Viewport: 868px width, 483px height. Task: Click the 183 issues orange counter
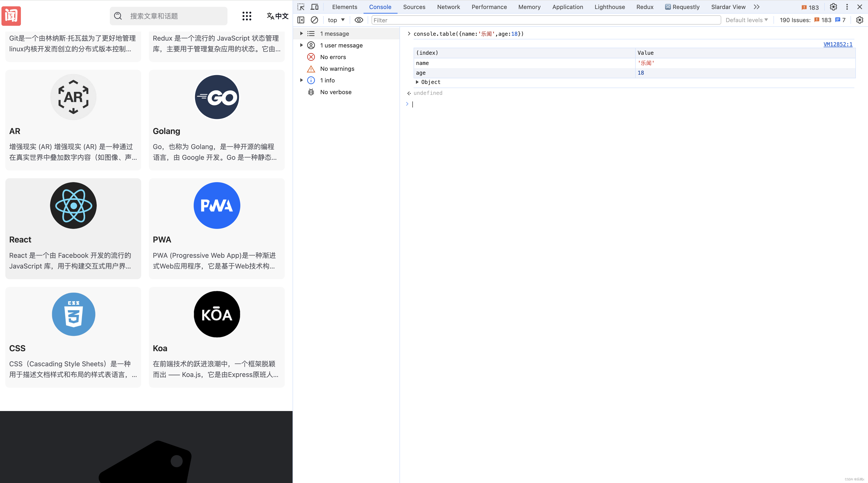[x=823, y=20]
